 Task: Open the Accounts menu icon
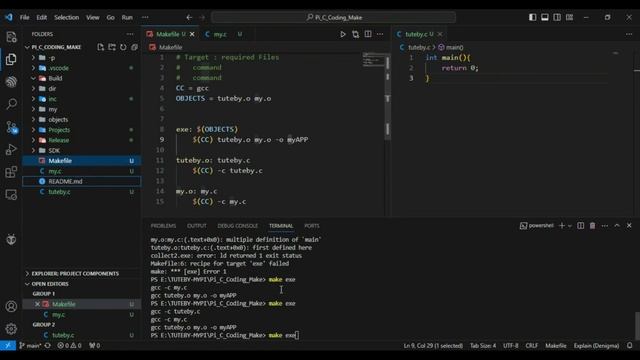[x=11, y=306]
